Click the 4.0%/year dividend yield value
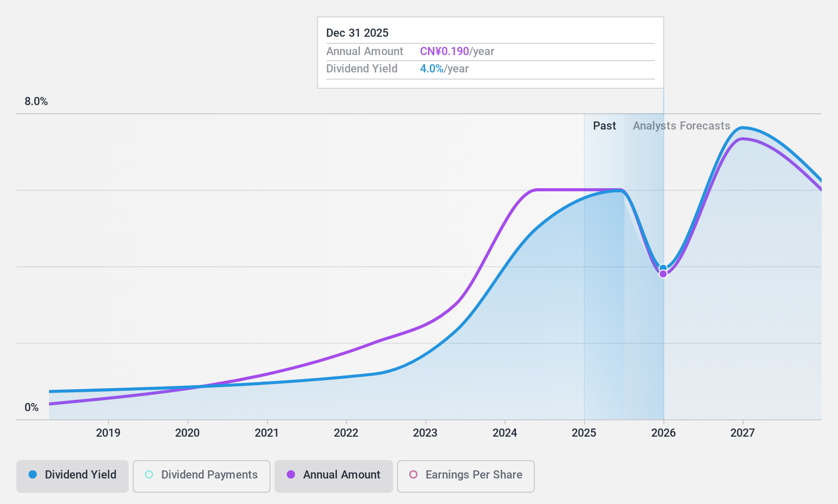 (x=444, y=69)
